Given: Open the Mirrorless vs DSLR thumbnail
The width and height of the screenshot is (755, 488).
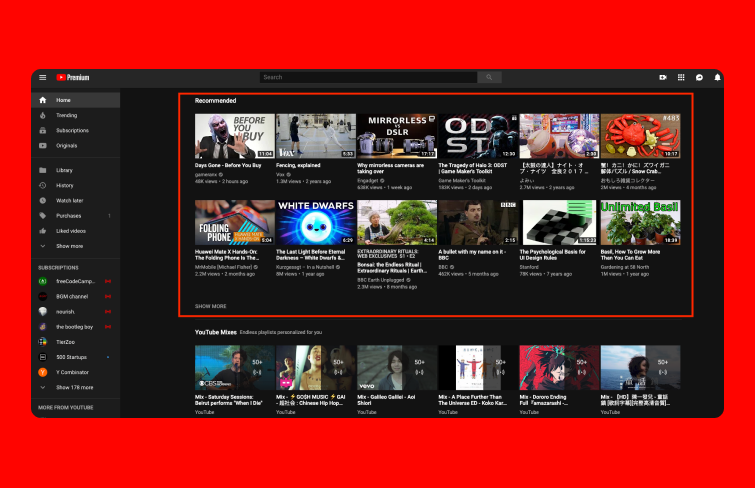Looking at the screenshot, I should 397,136.
